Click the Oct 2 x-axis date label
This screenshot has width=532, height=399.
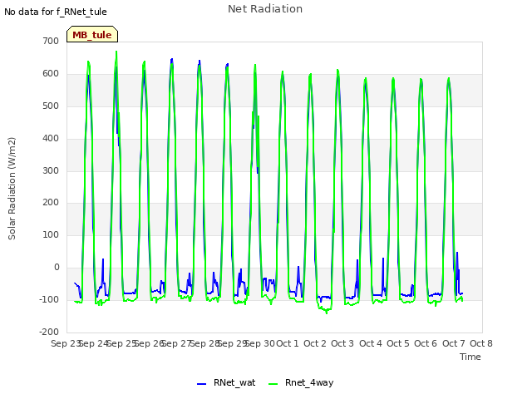(315, 343)
